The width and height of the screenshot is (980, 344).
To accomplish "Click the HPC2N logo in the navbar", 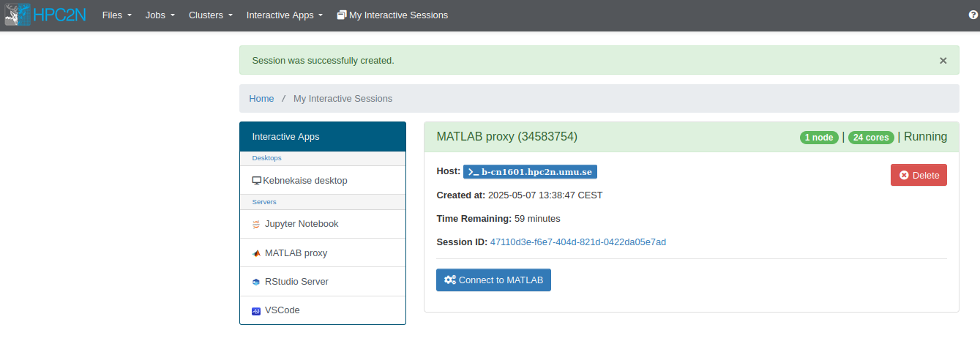I will click(x=45, y=15).
